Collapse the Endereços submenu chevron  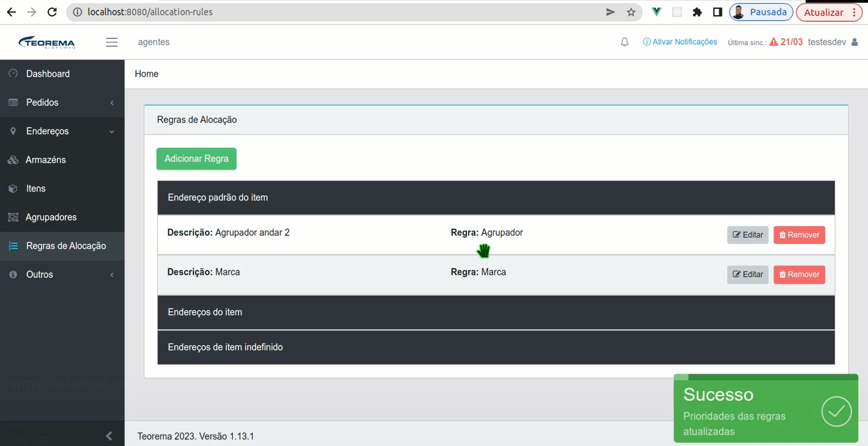(x=112, y=132)
